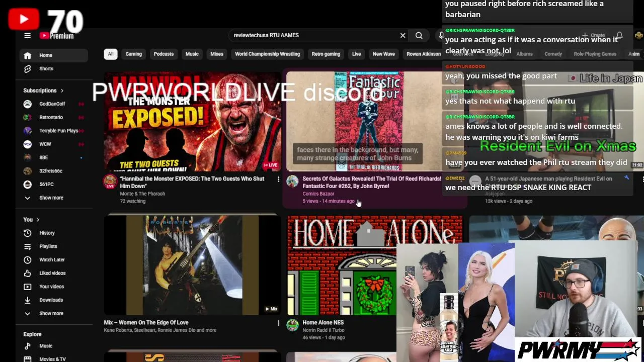This screenshot has width=644, height=362.
Task: Open the 32frets66c subscription channel
Action: [54, 171]
